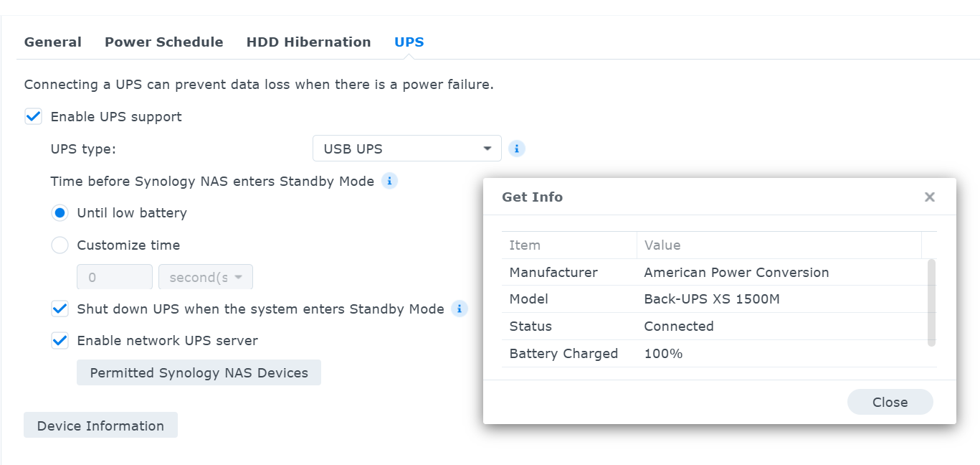Uncheck Shut down UPS when entering Standby
Viewport: 980px width, 465px height.
(x=60, y=309)
